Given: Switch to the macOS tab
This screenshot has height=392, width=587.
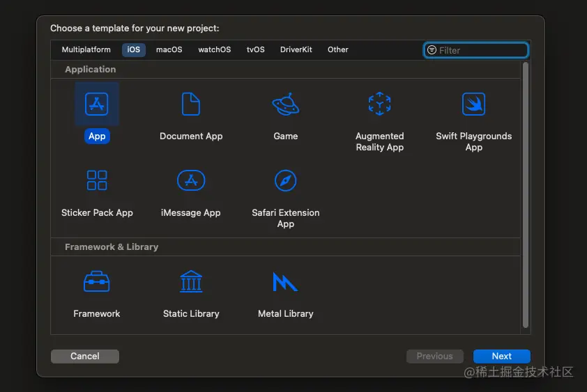Looking at the screenshot, I should coord(169,50).
